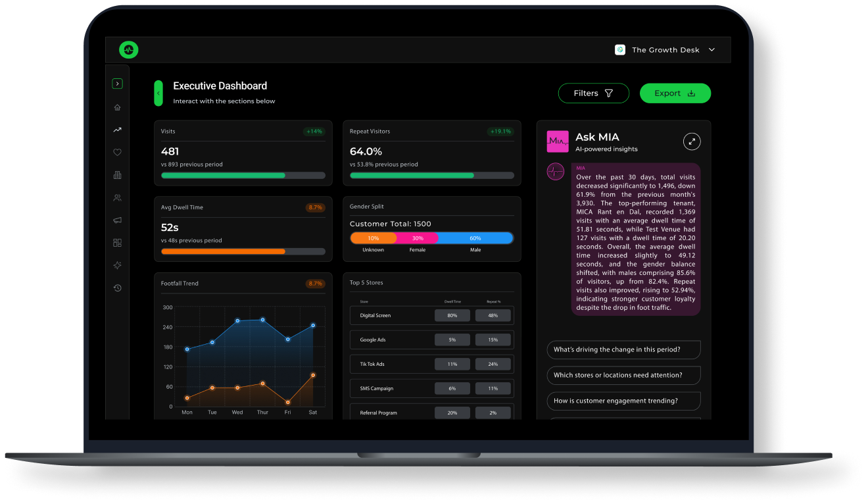868x502 pixels.
Task: Collapse the green Executive Dashboard chevron
Action: click(158, 93)
